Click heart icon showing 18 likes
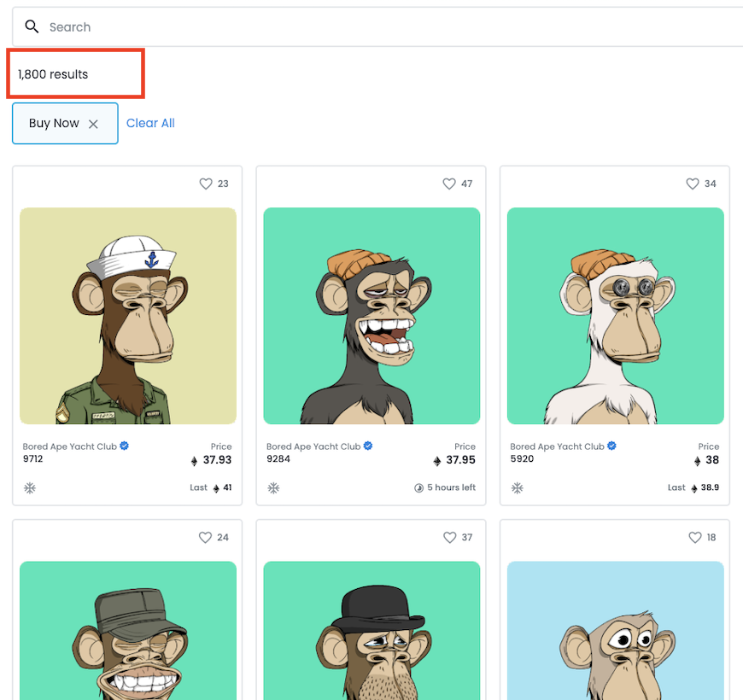The height and width of the screenshot is (700, 743). (694, 538)
